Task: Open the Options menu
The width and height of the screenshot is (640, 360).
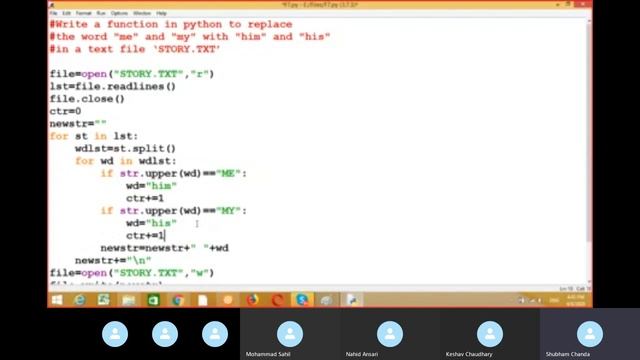Action: point(119,13)
